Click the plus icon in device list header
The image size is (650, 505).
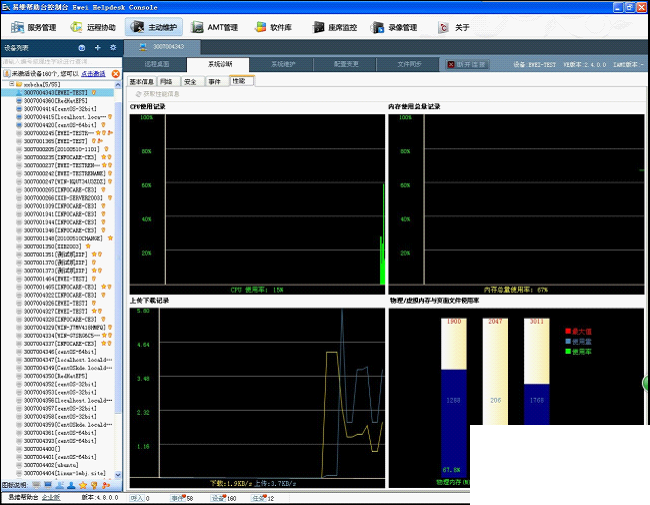pyautogui.click(x=98, y=48)
